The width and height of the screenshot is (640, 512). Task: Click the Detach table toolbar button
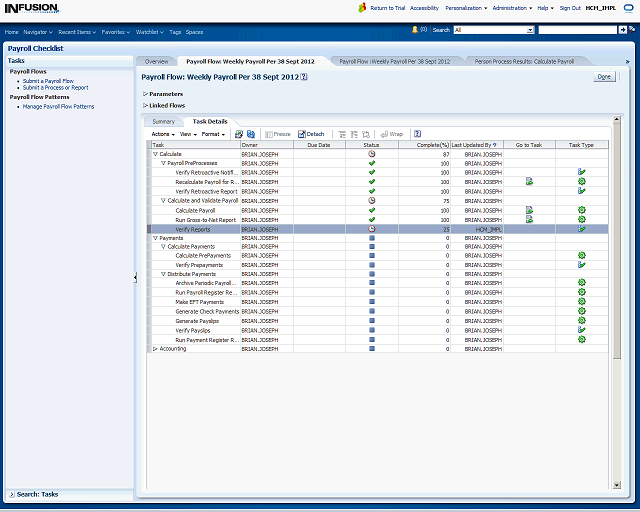click(x=311, y=134)
